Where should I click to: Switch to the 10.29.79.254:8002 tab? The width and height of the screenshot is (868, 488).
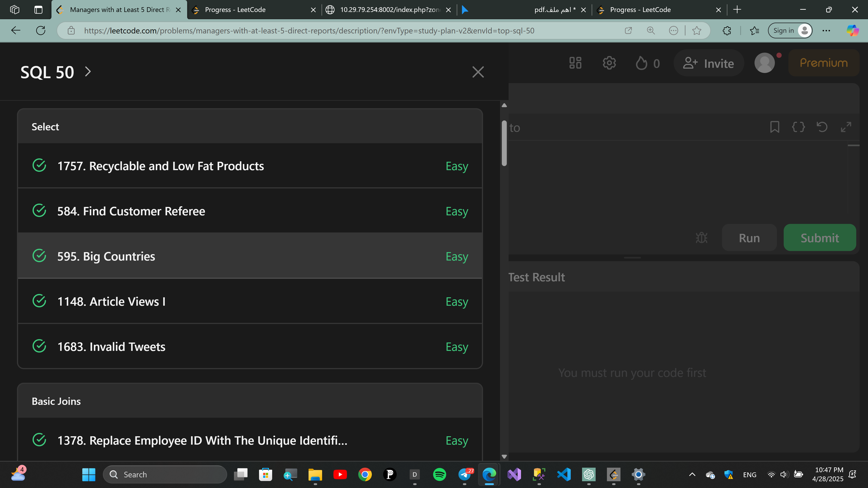tap(389, 10)
